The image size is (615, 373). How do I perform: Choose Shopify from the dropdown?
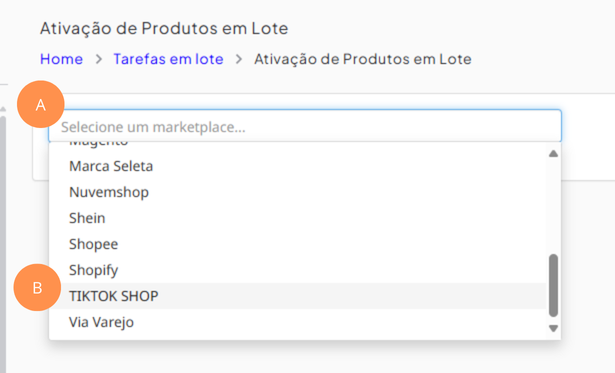pos(297,270)
